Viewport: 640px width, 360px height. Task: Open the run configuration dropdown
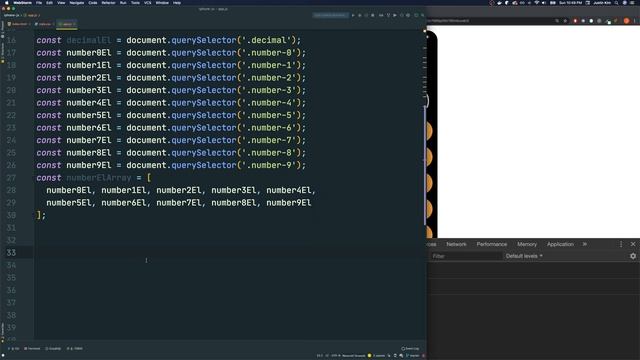click(x=330, y=15)
